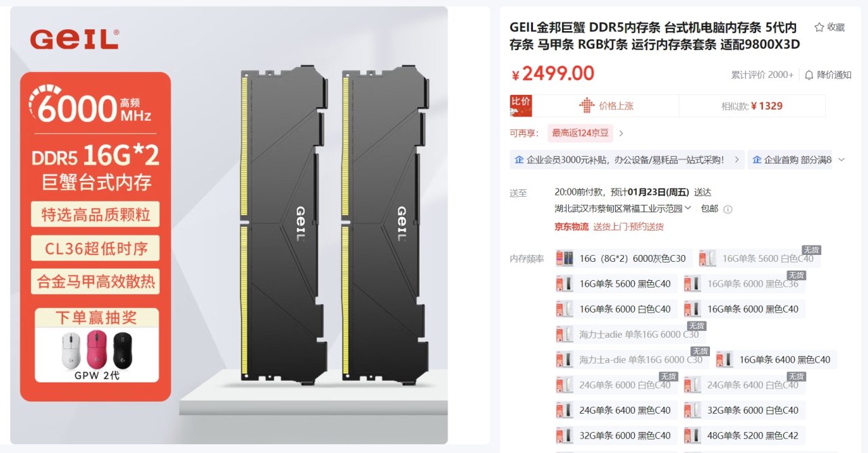Click the GeIL logo in product image
Image resolution: width=868 pixels, height=453 pixels.
point(74,39)
